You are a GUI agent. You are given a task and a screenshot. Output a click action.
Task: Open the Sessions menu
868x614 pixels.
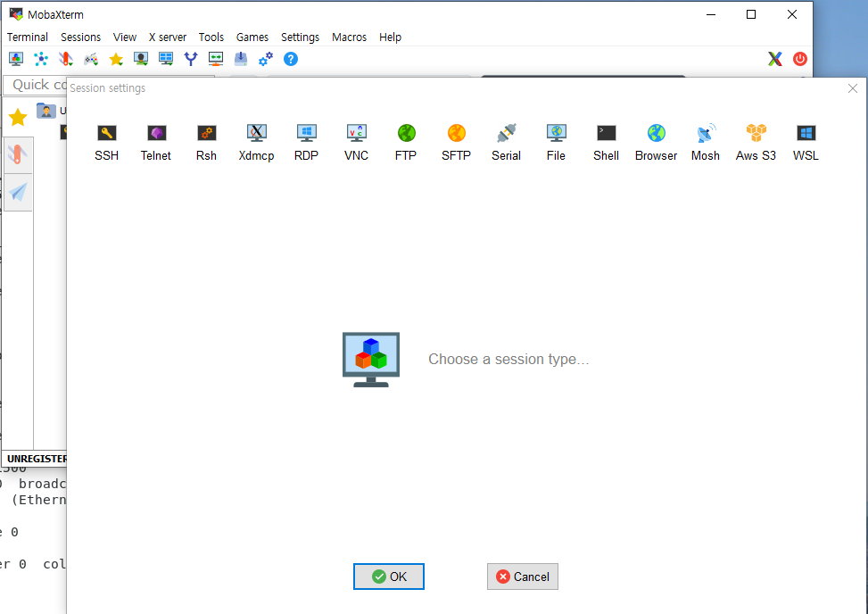tap(81, 37)
